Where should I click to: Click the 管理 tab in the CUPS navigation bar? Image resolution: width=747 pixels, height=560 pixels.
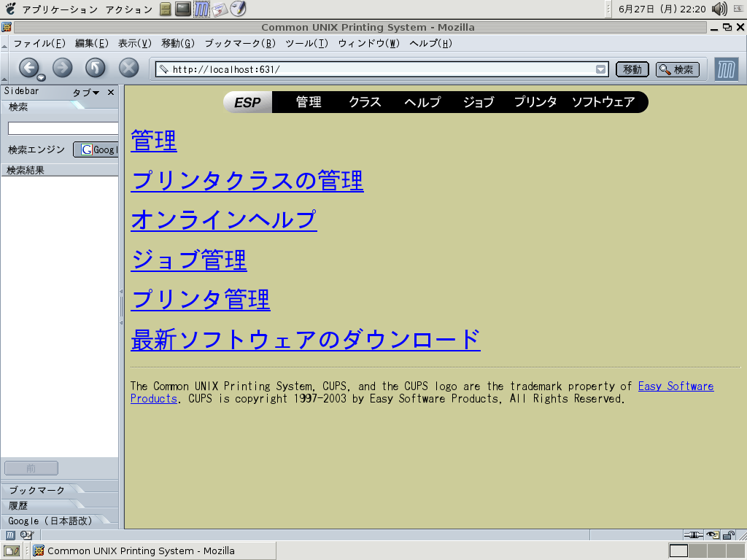pyautogui.click(x=309, y=102)
